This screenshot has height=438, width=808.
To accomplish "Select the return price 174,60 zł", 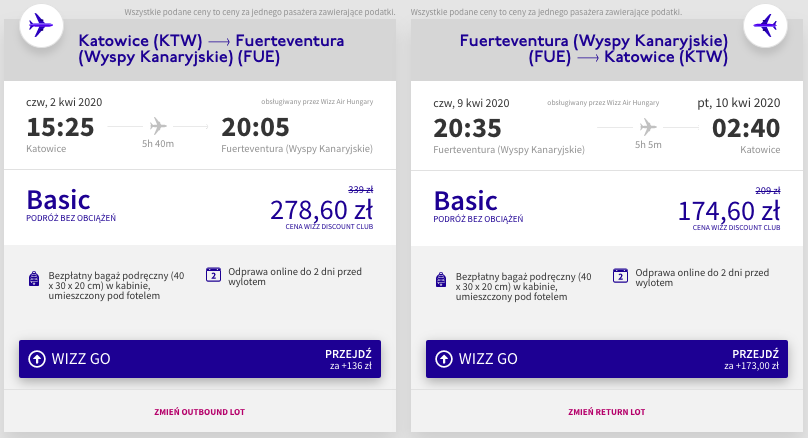I will coord(729,211).
